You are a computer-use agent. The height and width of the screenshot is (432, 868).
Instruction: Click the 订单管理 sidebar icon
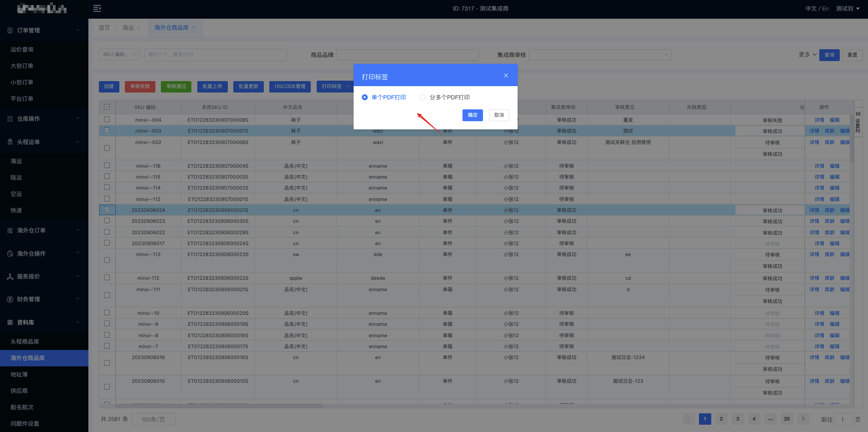pyautogui.click(x=10, y=31)
